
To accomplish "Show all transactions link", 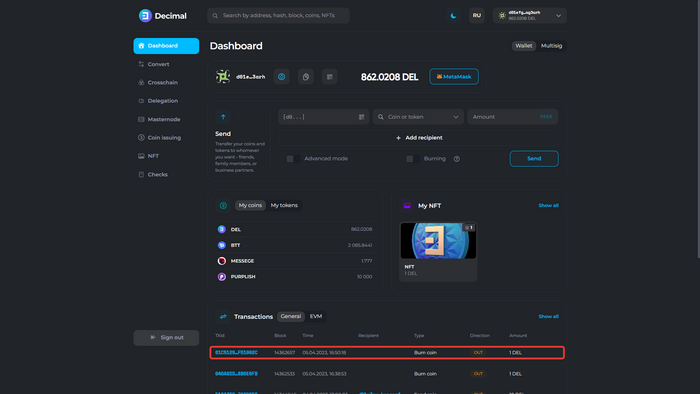I will [548, 317].
